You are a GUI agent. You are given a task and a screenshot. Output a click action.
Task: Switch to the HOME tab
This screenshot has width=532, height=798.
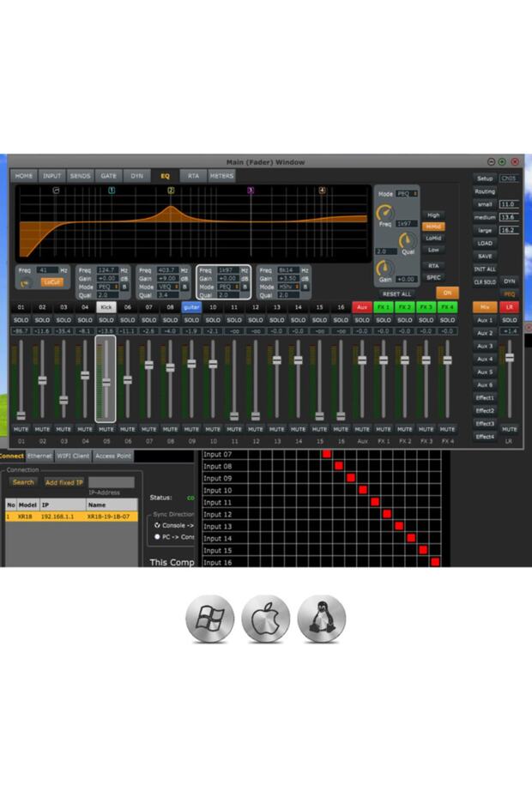23,176
